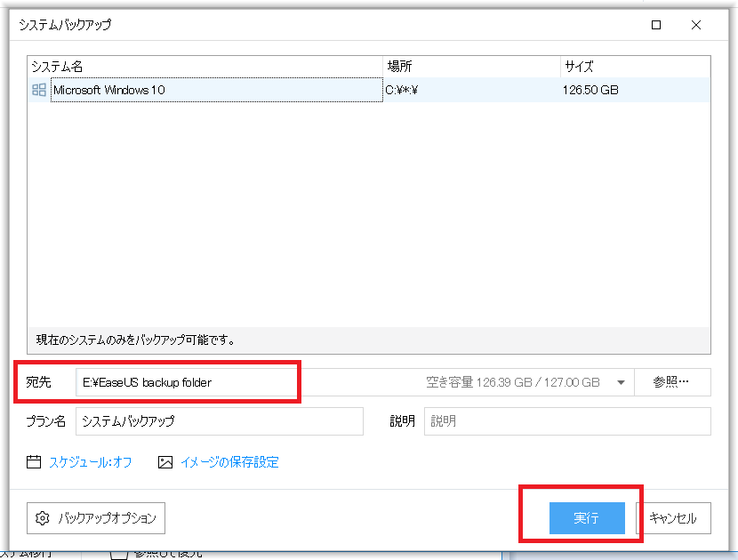This screenshot has width=738, height=560.
Task: Open バックアップオプション settings
Action: (x=96, y=518)
